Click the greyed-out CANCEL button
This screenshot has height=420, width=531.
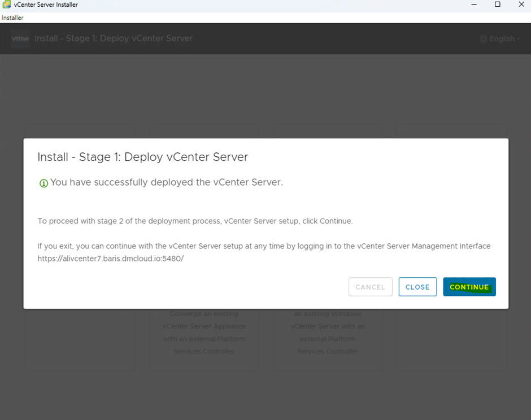pyautogui.click(x=370, y=287)
